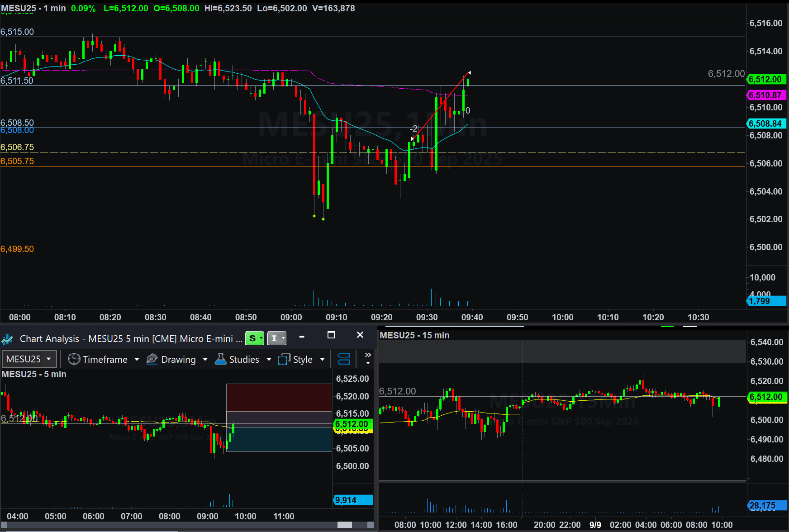
Task: Click the 6,512.00 green price marker on 1 min chart
Action: click(x=765, y=79)
